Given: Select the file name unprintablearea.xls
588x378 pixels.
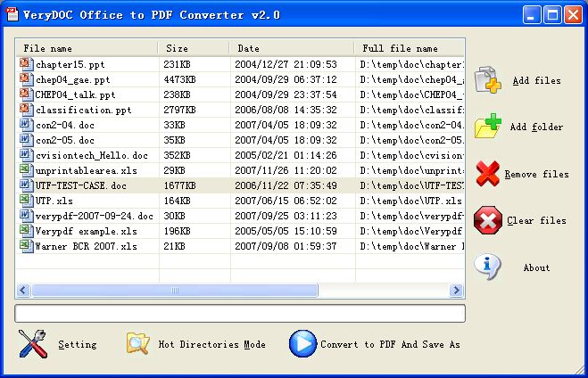Looking at the screenshot, I should pyautogui.click(x=87, y=171).
